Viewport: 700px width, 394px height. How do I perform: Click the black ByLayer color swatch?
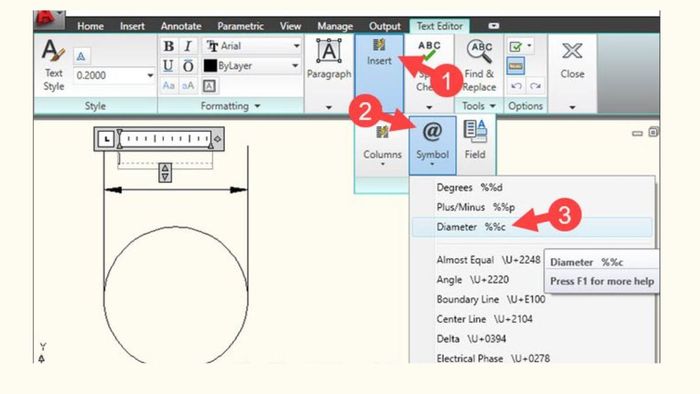[x=210, y=66]
